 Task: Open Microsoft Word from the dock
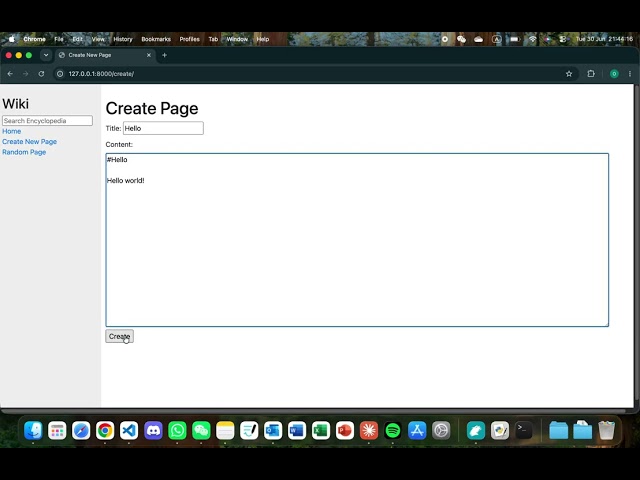[x=297, y=430]
